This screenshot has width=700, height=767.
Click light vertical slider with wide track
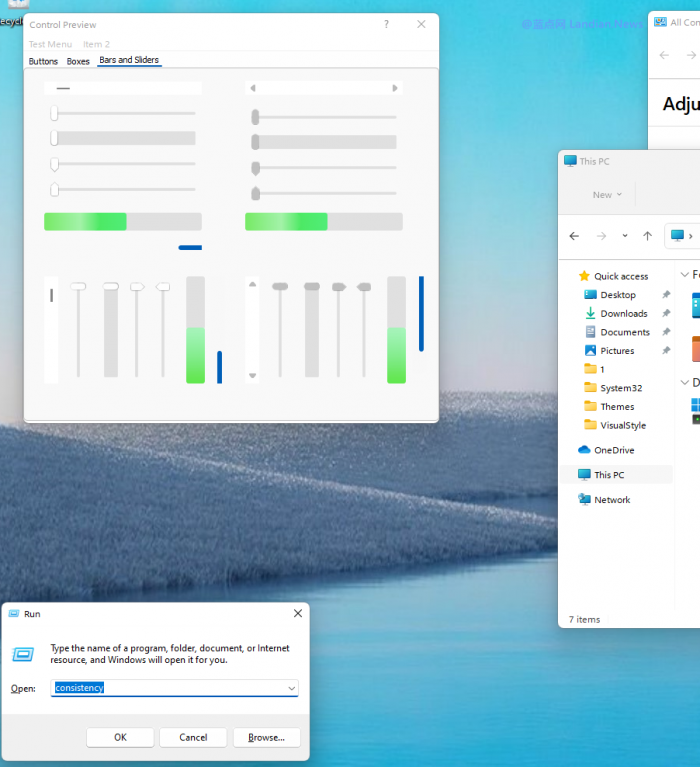pyautogui.click(x=111, y=330)
